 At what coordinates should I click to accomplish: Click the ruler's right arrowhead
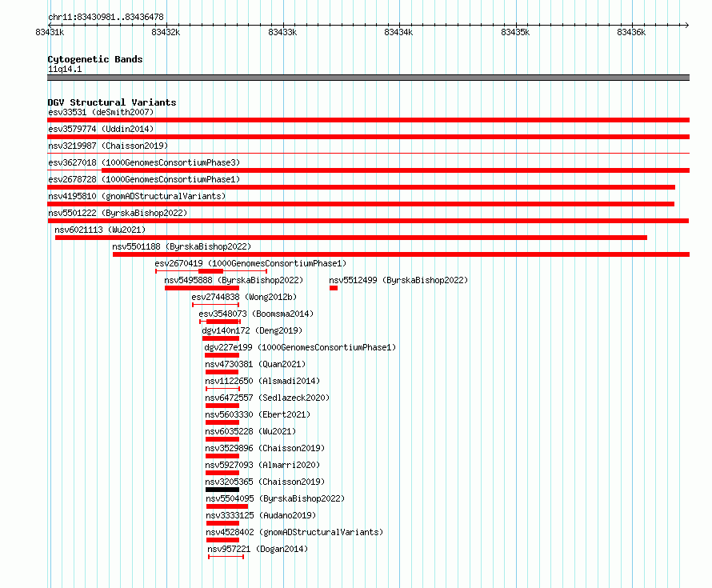click(x=687, y=25)
